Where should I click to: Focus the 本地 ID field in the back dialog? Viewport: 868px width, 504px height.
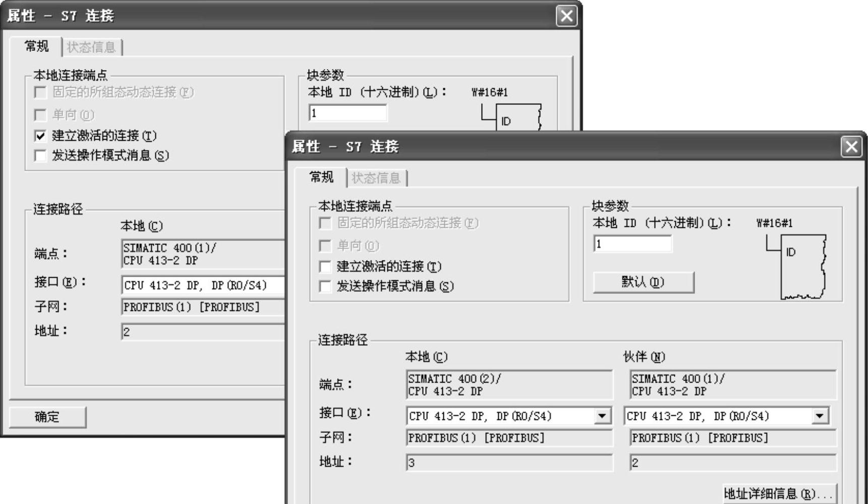[x=348, y=113]
